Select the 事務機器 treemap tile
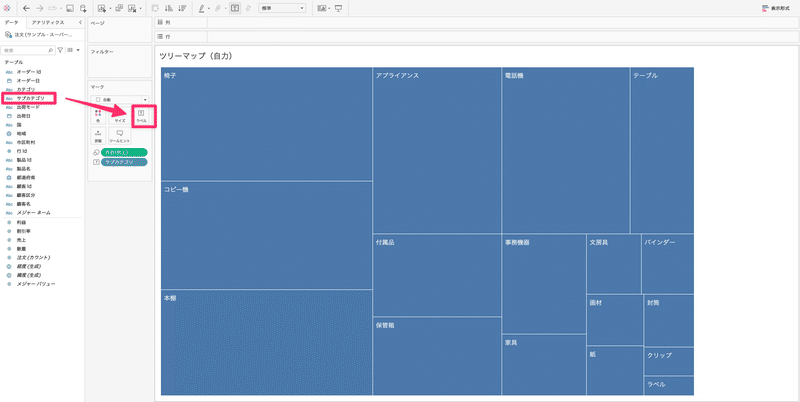Screen dimensions: 800x402 pos(544,284)
